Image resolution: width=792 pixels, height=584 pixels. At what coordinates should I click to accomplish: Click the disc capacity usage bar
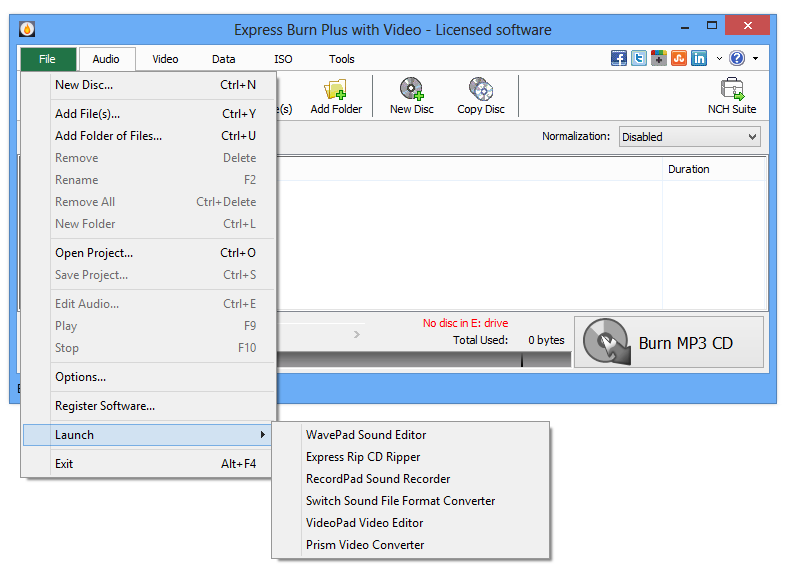click(x=423, y=359)
